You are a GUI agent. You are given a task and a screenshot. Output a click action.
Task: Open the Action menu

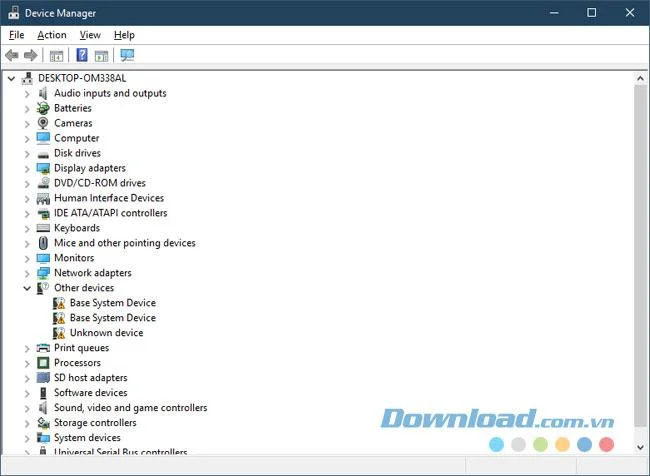click(x=52, y=35)
